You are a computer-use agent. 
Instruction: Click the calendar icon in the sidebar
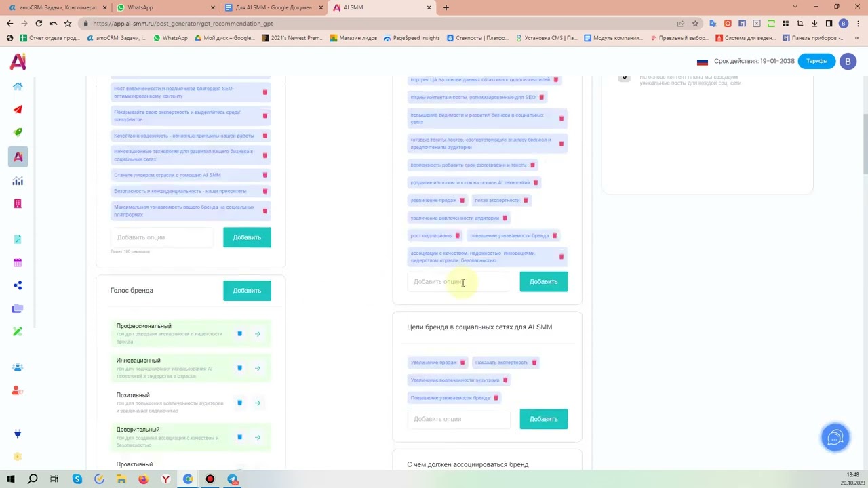18,262
